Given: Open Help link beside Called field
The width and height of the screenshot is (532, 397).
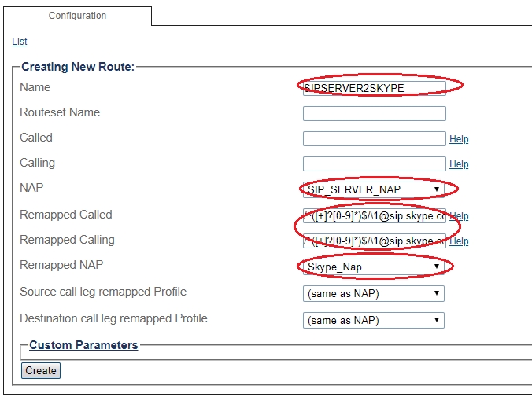Looking at the screenshot, I should point(459,139).
